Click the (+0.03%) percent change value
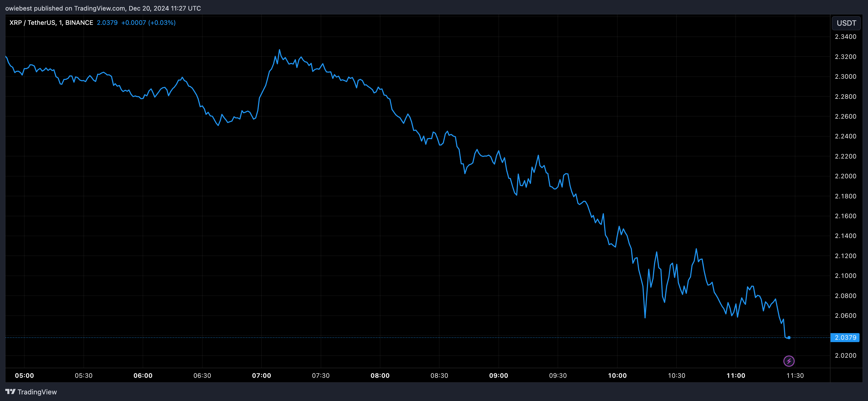Screen dimensions: 868x401 162,22
